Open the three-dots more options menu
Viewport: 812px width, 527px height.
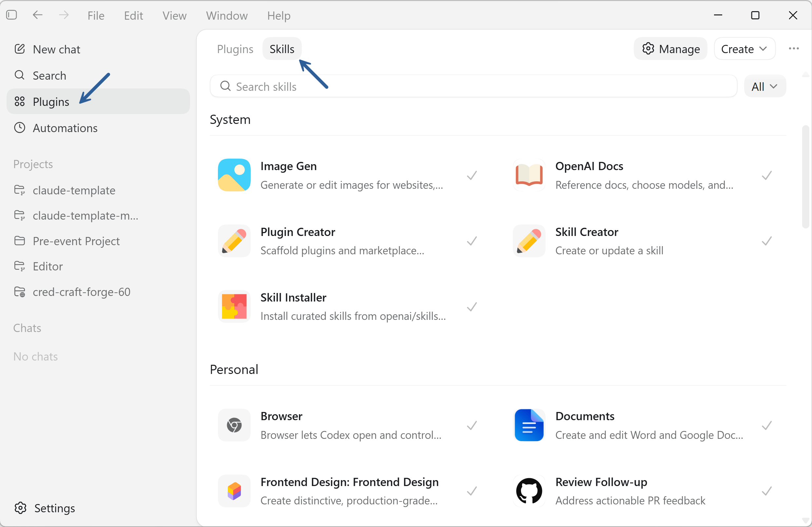click(x=794, y=49)
